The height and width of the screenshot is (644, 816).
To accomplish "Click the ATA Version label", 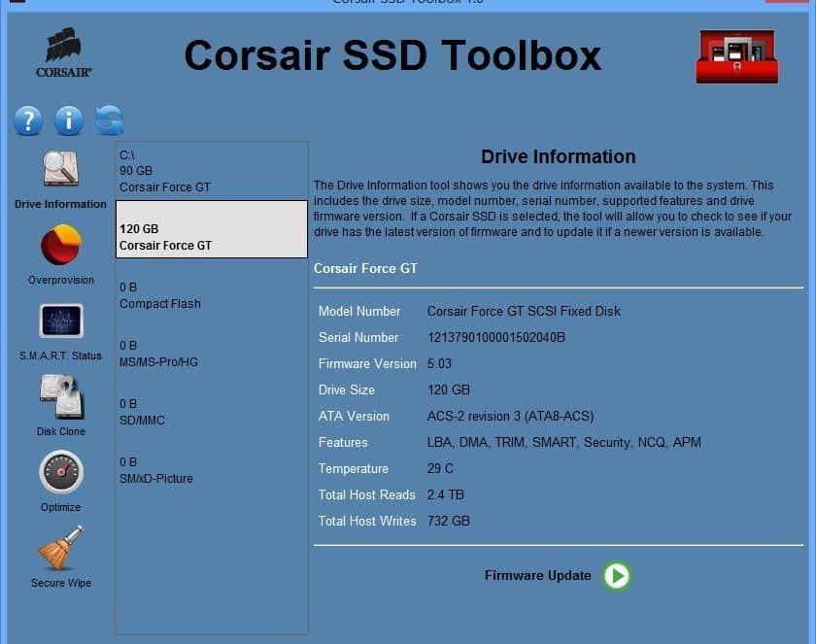I will [x=354, y=416].
